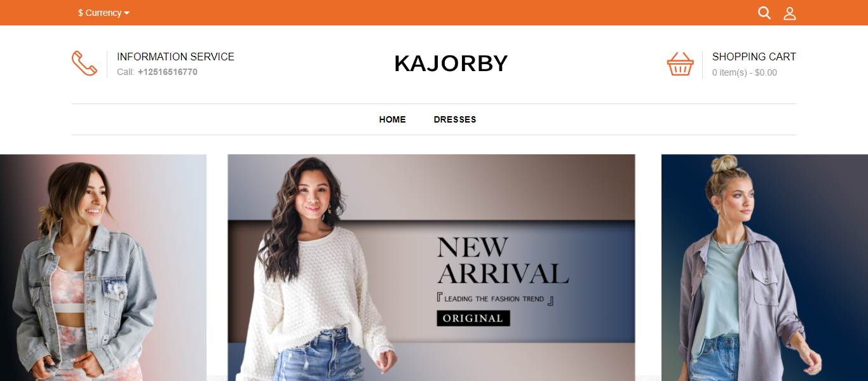Select the NEW ARRIVAL banner text
The width and height of the screenshot is (868, 381).
click(503, 260)
